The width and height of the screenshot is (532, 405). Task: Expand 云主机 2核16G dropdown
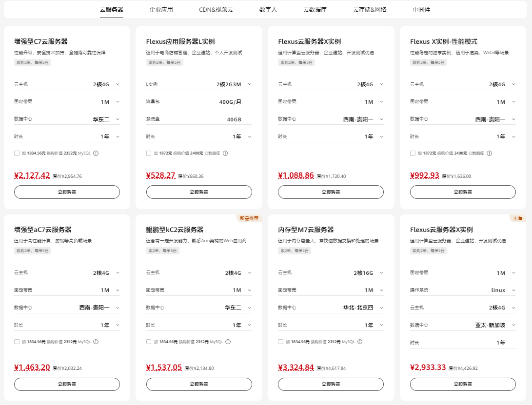point(331,273)
